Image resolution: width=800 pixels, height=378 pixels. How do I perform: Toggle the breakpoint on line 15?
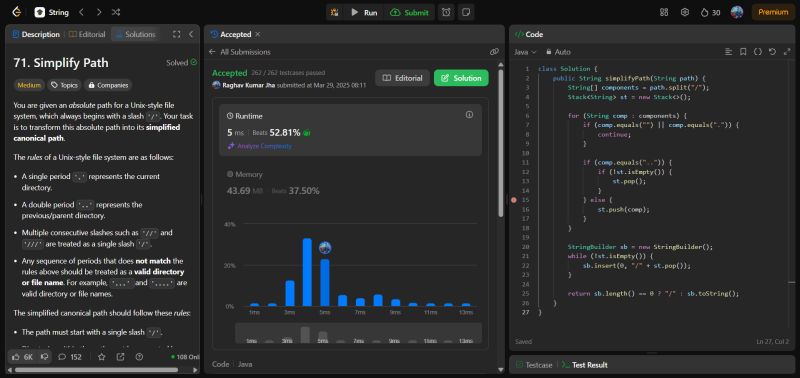(514, 200)
